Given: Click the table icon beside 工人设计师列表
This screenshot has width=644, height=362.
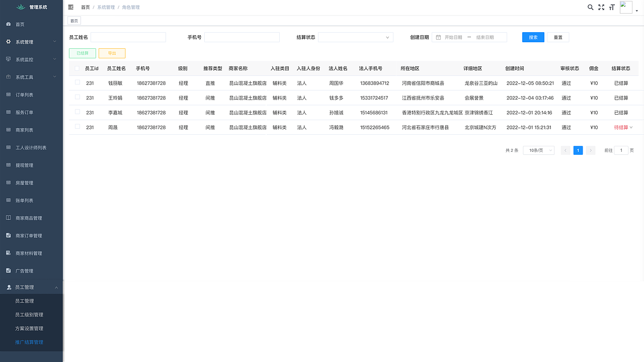Looking at the screenshot, I should point(8,147).
